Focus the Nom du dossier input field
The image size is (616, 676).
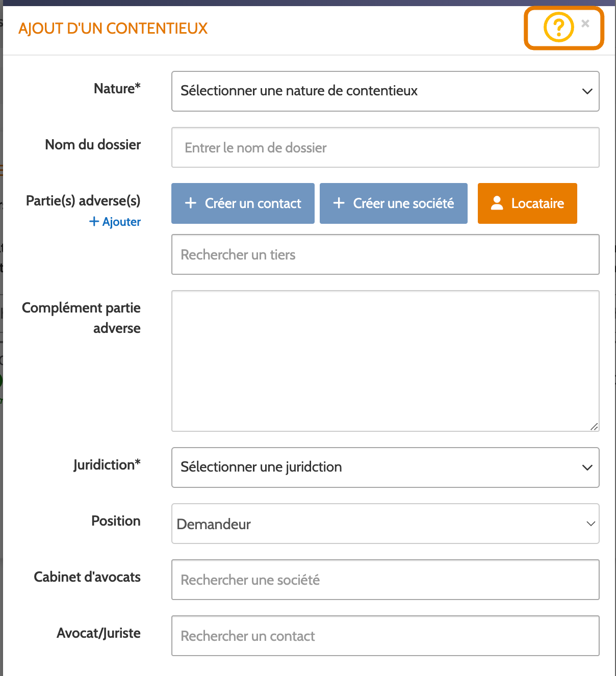pos(386,147)
